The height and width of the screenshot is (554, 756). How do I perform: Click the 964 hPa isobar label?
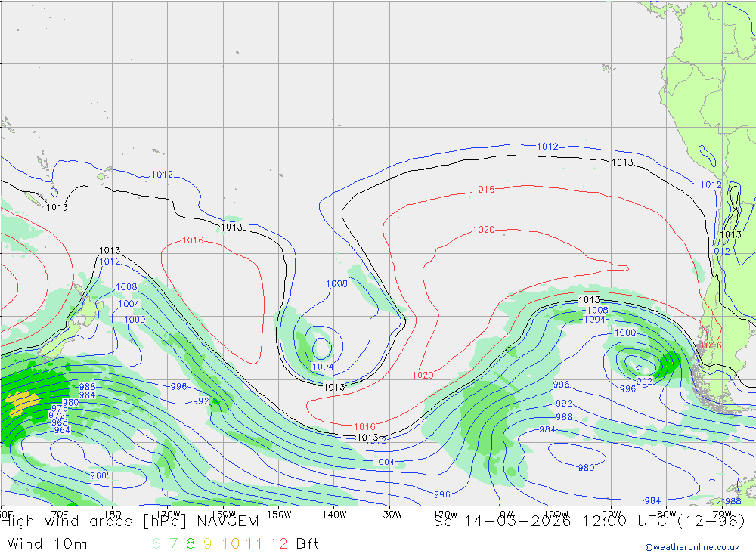(62, 430)
